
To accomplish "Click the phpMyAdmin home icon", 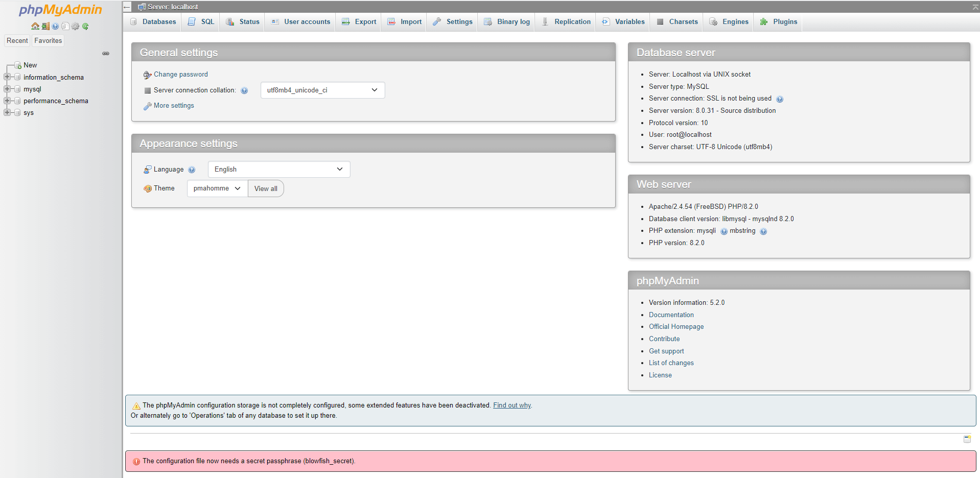I will click(x=35, y=26).
